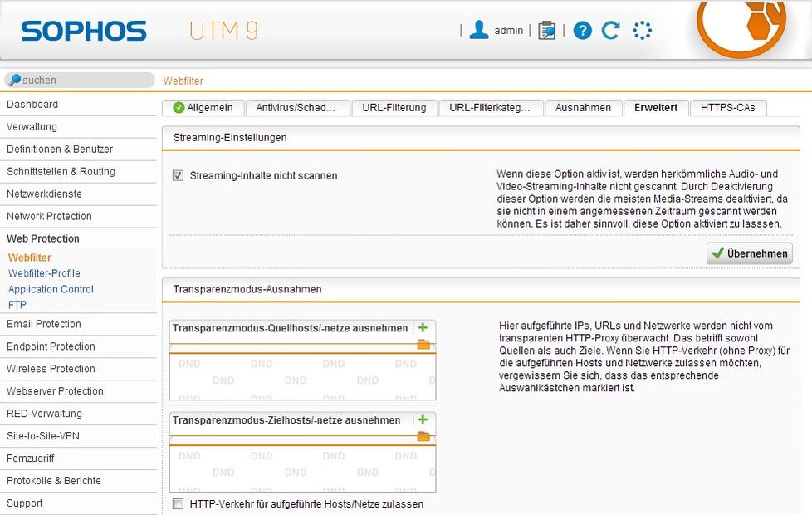Open folder icon for Quellhosts list
The height and width of the screenshot is (515, 812).
click(x=423, y=344)
